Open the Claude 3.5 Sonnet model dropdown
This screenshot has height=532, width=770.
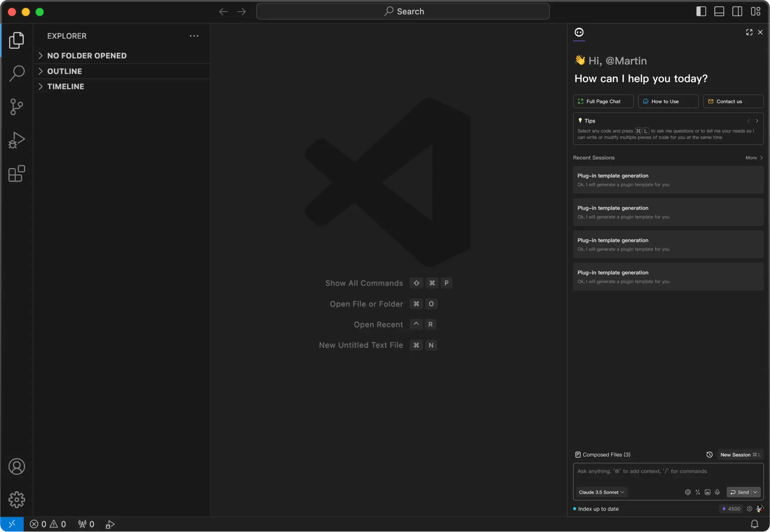tap(601, 492)
